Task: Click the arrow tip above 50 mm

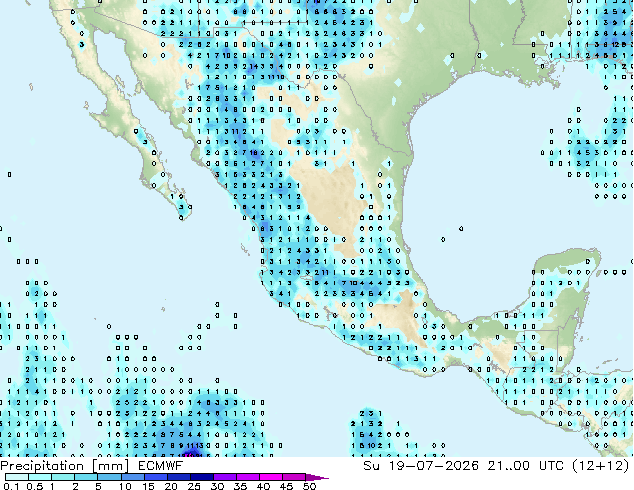Action: pyautogui.click(x=317, y=477)
